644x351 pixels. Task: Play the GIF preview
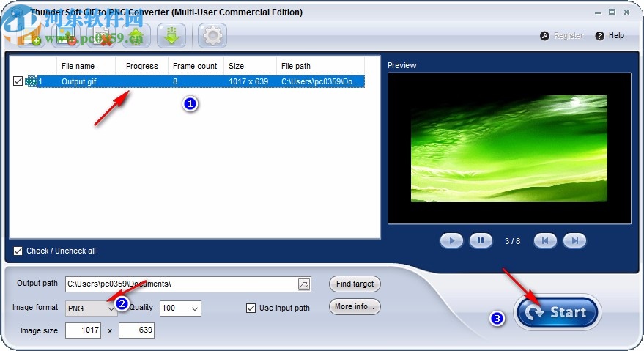[x=451, y=241]
